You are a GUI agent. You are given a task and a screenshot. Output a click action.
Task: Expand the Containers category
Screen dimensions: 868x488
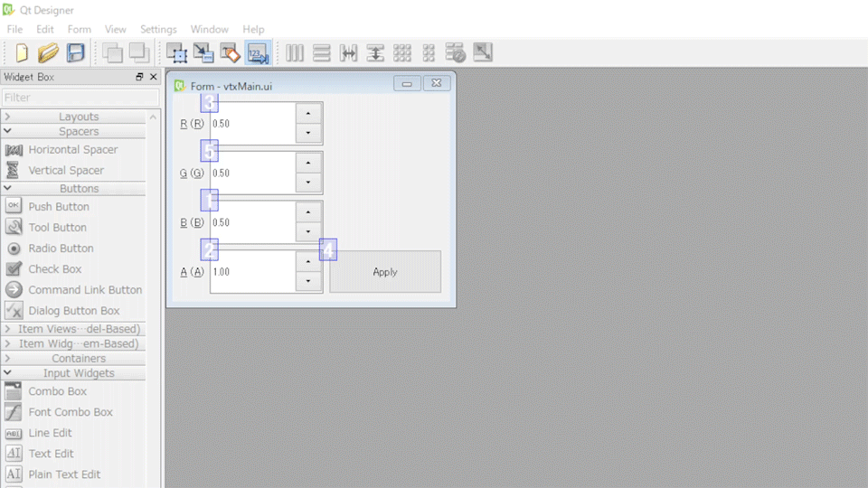79,358
